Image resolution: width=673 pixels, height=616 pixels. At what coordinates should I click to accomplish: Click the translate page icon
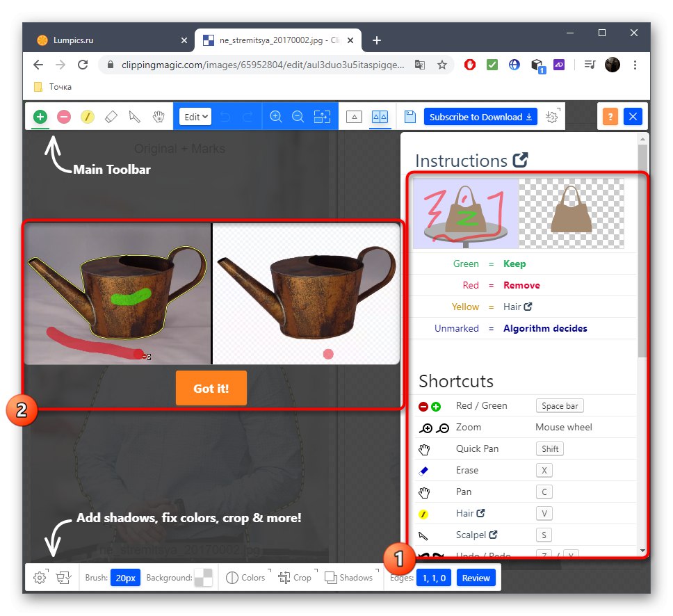pos(420,65)
